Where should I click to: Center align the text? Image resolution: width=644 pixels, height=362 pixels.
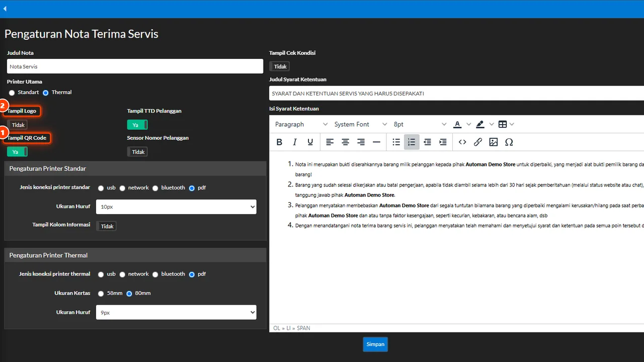tap(345, 142)
